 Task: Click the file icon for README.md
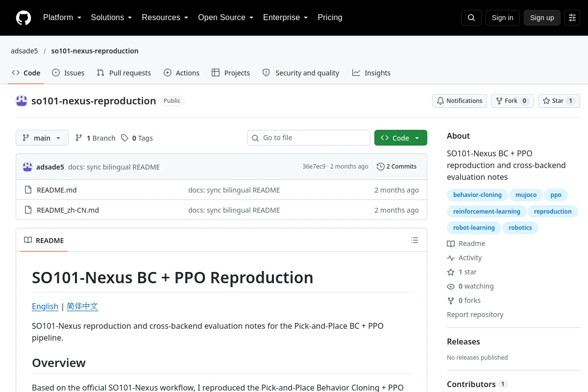(x=28, y=190)
